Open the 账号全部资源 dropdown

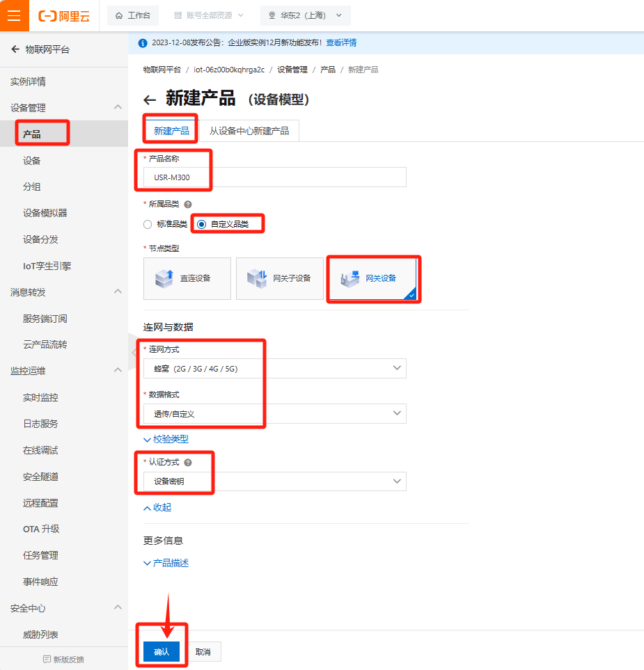coord(209,15)
